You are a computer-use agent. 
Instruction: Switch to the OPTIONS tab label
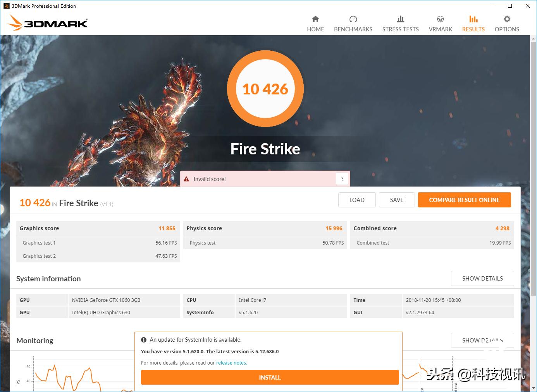point(507,29)
